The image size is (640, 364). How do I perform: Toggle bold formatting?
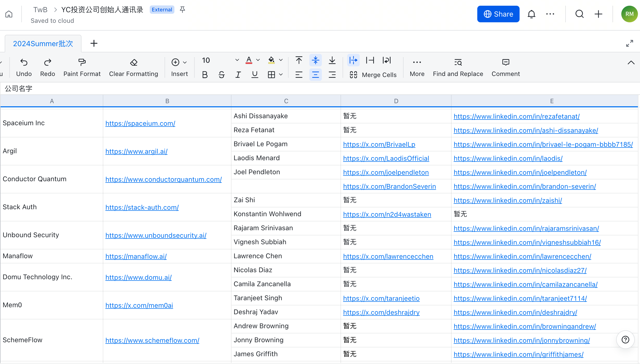point(205,75)
